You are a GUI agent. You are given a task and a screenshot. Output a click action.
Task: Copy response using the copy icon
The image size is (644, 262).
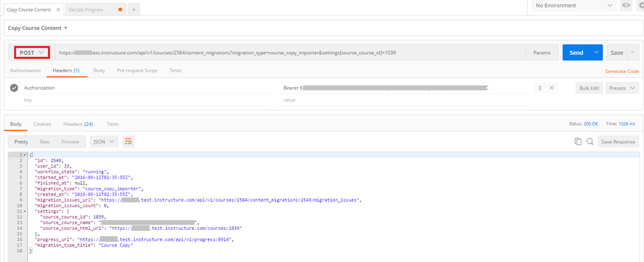coord(578,141)
